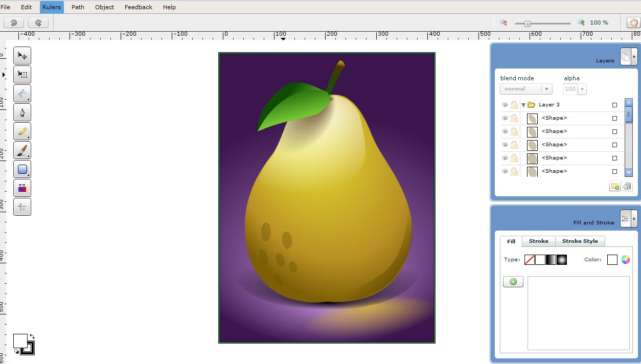Select the Paintbrush tool

22,150
